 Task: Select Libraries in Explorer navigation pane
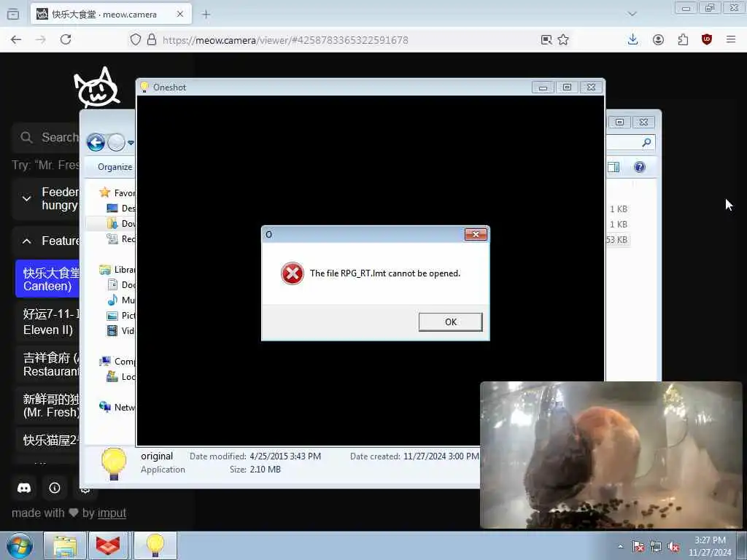(x=117, y=270)
